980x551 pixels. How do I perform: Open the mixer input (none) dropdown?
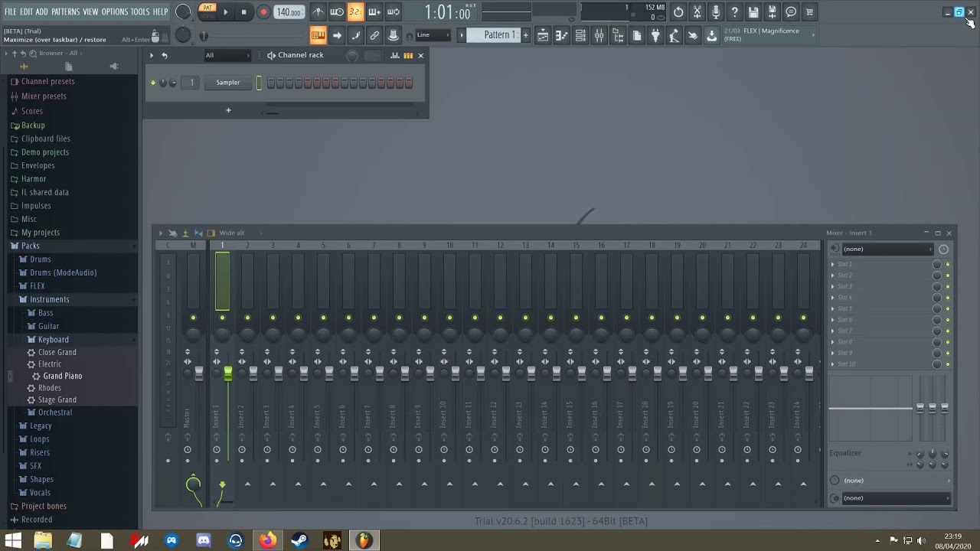pos(887,249)
